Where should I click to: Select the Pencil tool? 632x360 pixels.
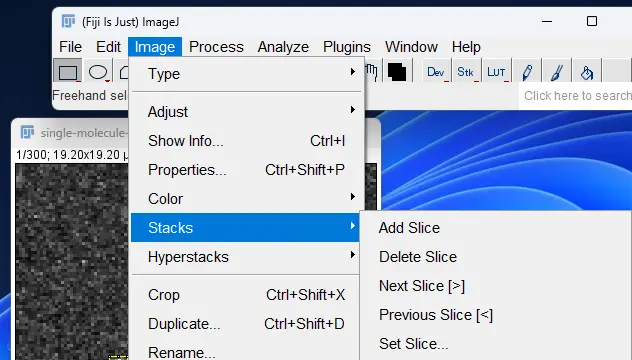(527, 72)
